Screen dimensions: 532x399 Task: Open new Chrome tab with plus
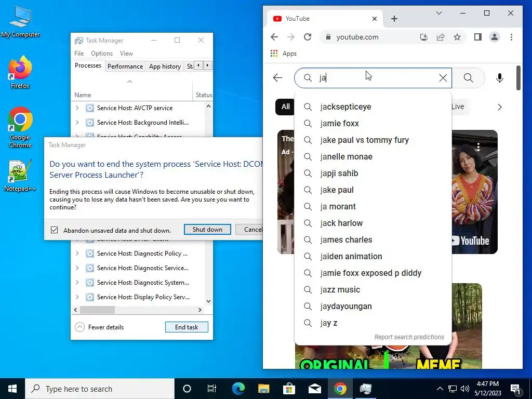point(394,19)
